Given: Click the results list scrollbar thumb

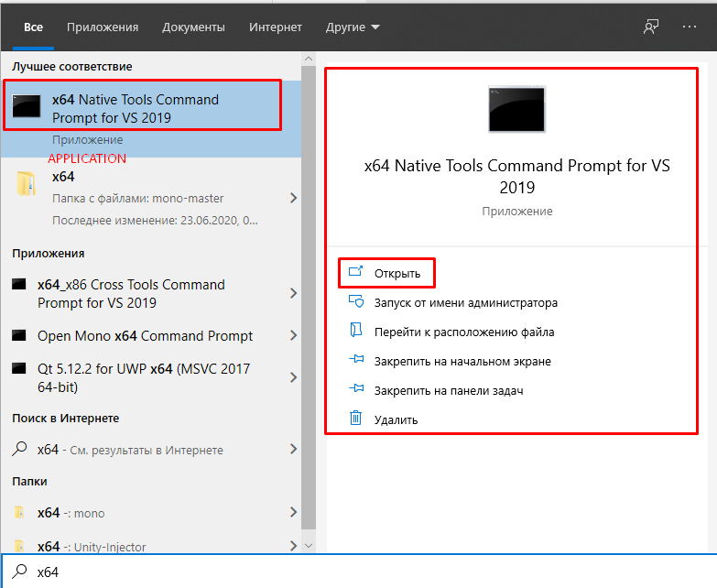Looking at the screenshot, I should point(309,298).
